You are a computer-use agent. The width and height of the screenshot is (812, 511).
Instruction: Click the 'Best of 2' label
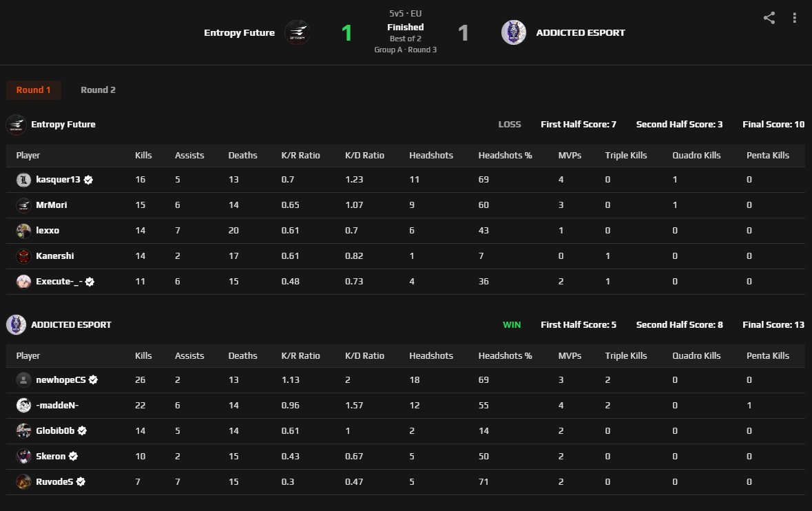[406, 39]
